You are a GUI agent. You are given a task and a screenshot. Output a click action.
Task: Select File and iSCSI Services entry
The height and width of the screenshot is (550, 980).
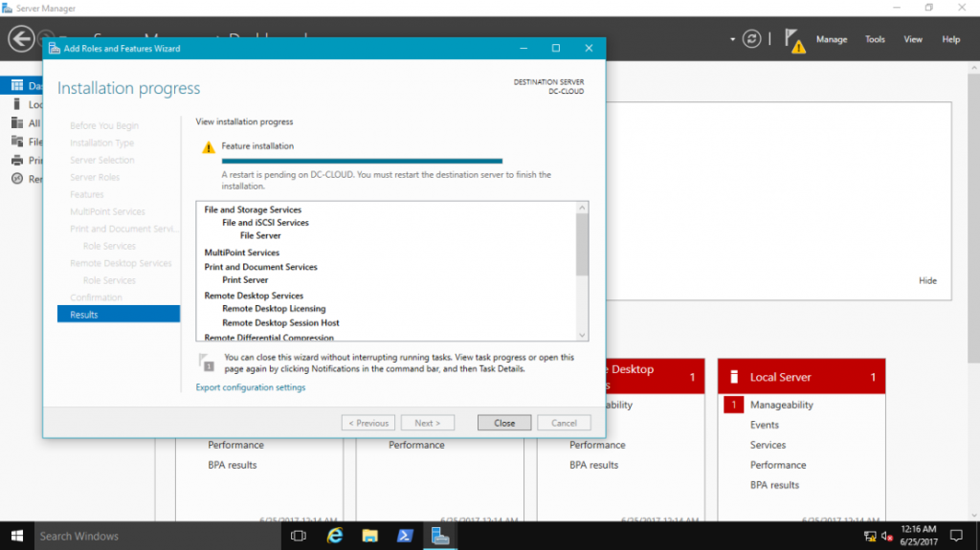(265, 223)
